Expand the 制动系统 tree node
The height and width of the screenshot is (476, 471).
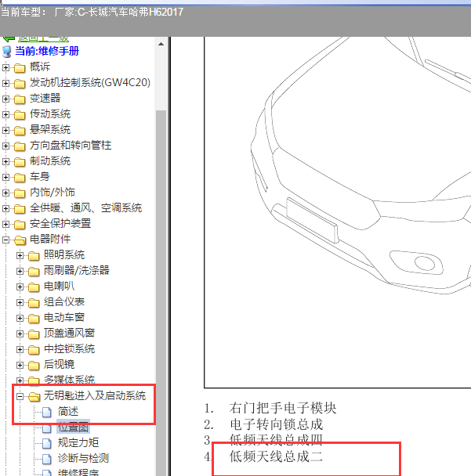[x=5, y=161]
